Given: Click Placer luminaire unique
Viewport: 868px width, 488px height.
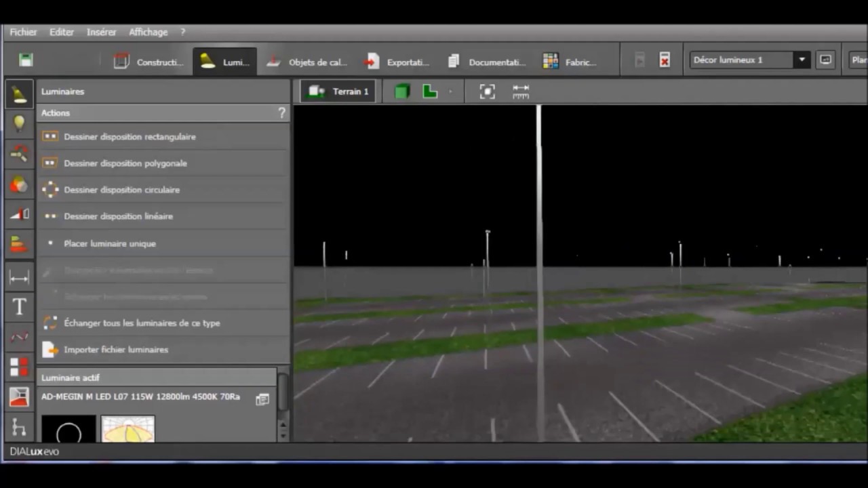Looking at the screenshot, I should point(163,243).
